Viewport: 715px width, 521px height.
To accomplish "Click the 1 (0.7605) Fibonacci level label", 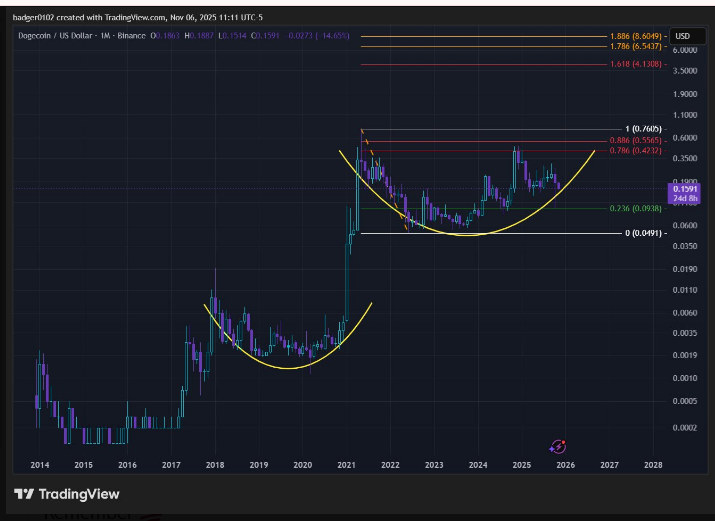I will 641,129.
